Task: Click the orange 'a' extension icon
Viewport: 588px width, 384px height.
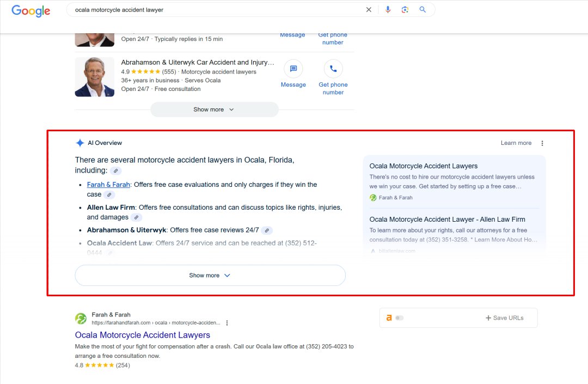Action: (x=389, y=318)
